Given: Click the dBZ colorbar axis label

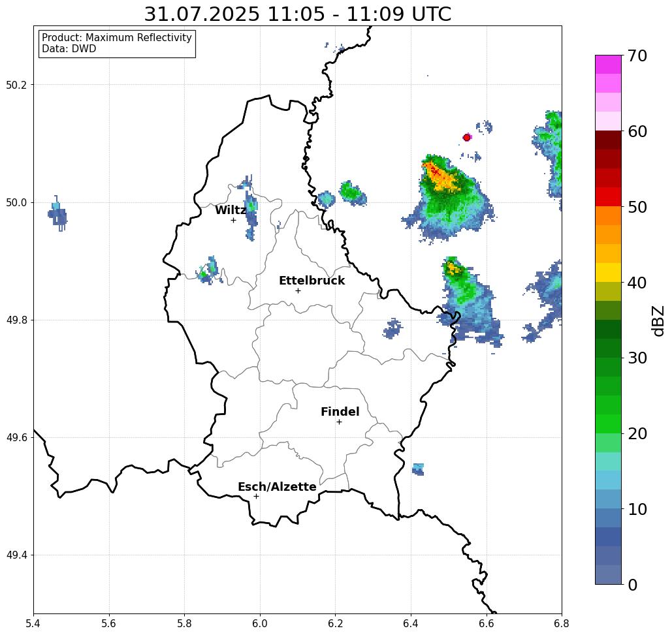Looking at the screenshot, I should [658, 321].
